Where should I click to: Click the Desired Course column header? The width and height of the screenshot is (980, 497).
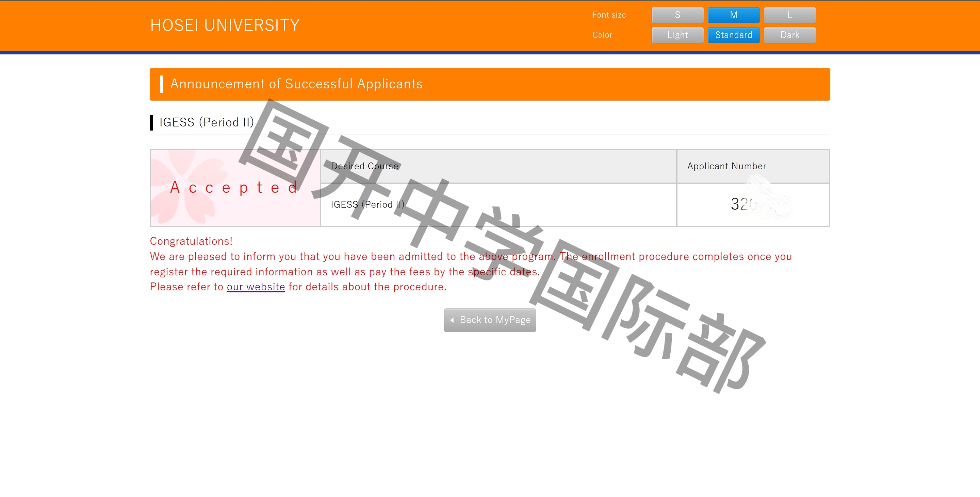(499, 167)
